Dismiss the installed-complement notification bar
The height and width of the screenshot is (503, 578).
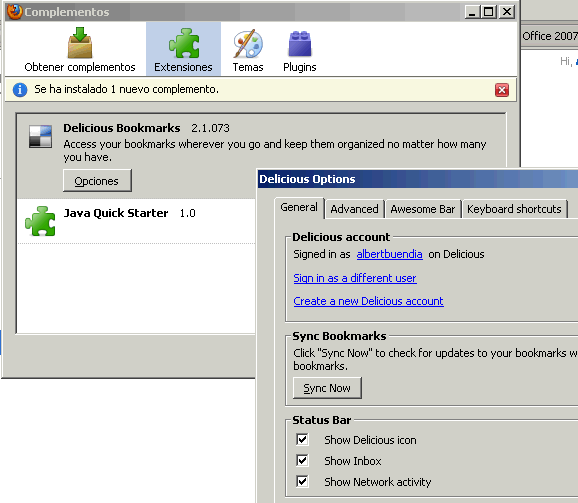502,90
